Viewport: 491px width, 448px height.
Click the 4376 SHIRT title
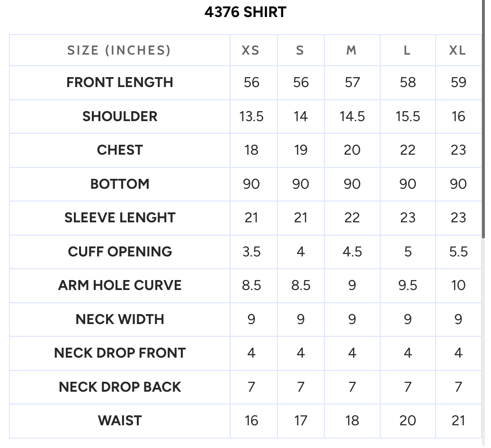[245, 12]
